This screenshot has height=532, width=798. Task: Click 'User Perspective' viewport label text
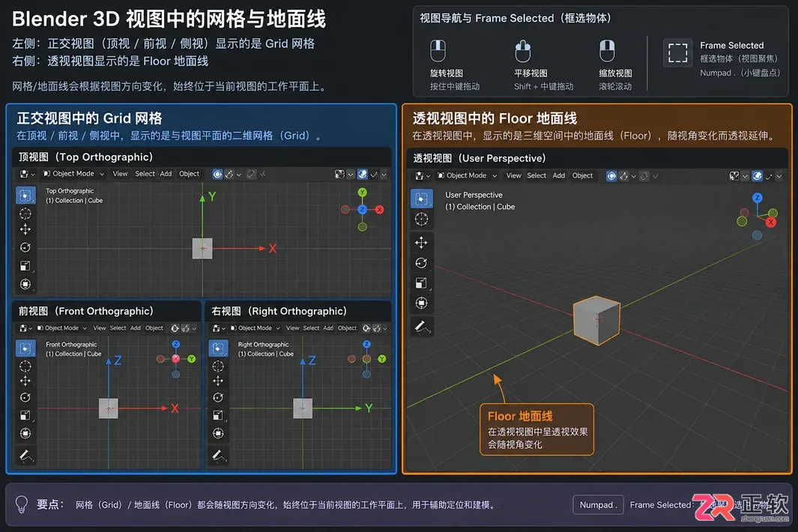point(474,195)
